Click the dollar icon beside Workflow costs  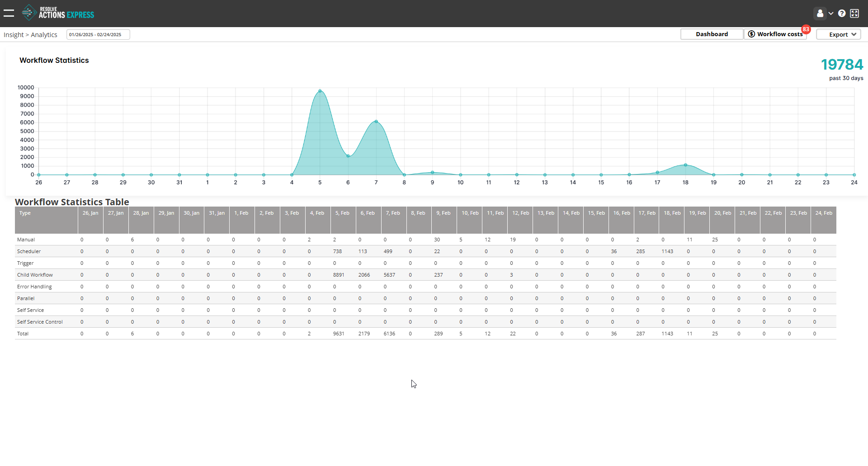tap(751, 34)
